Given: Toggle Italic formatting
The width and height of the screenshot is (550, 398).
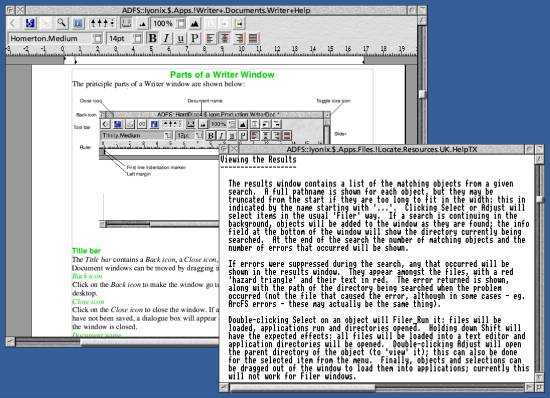Looking at the screenshot, I should pyautogui.click(x=166, y=38).
